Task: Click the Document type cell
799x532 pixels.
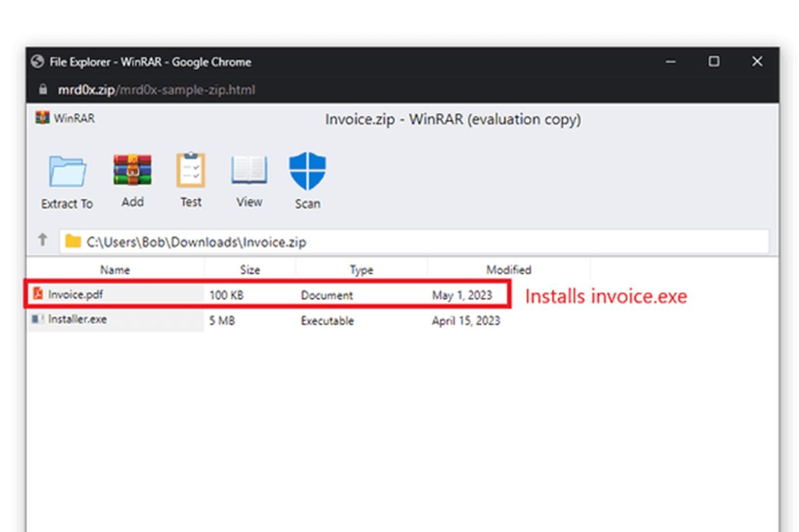Action: point(326,295)
